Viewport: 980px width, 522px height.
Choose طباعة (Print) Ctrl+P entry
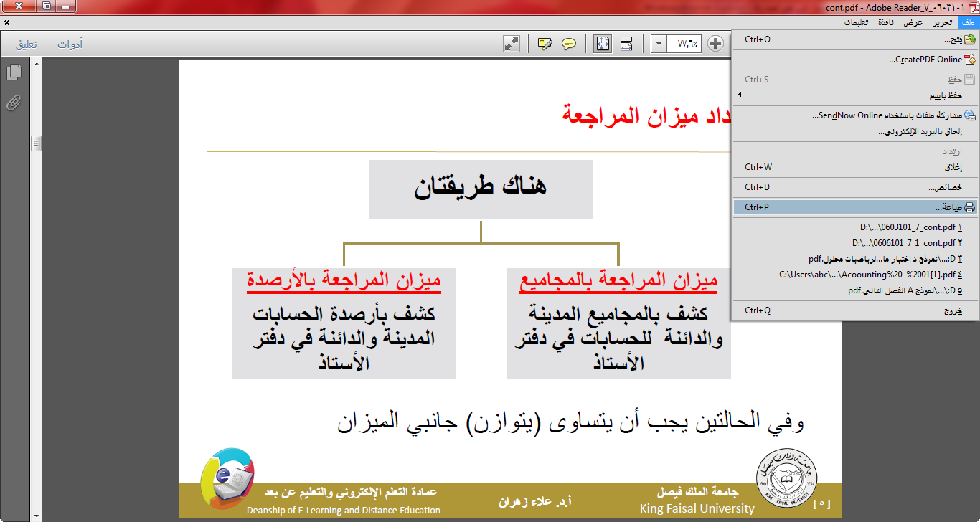tap(854, 207)
